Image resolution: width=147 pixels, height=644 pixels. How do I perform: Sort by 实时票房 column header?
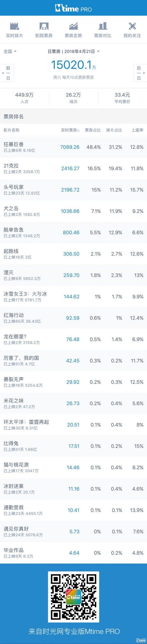click(70, 130)
